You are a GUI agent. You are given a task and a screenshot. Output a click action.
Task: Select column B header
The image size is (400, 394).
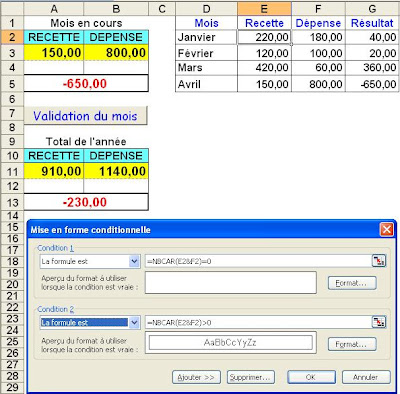coord(116,9)
